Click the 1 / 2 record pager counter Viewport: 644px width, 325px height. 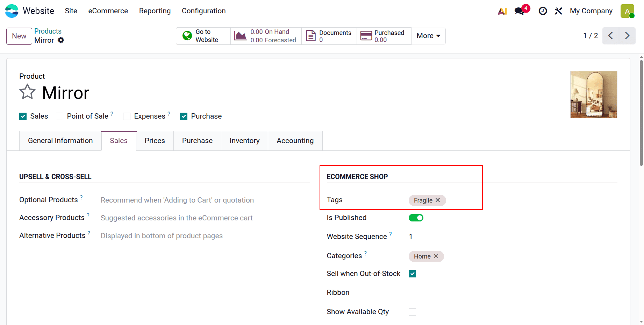click(x=591, y=36)
